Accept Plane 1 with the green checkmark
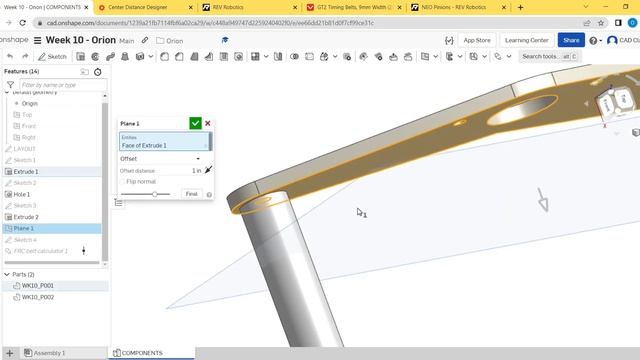 [196, 123]
